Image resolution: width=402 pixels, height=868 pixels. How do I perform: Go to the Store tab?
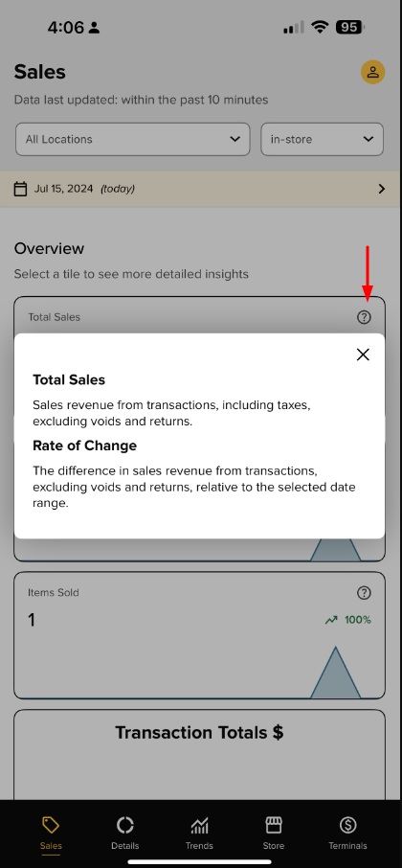(x=274, y=834)
